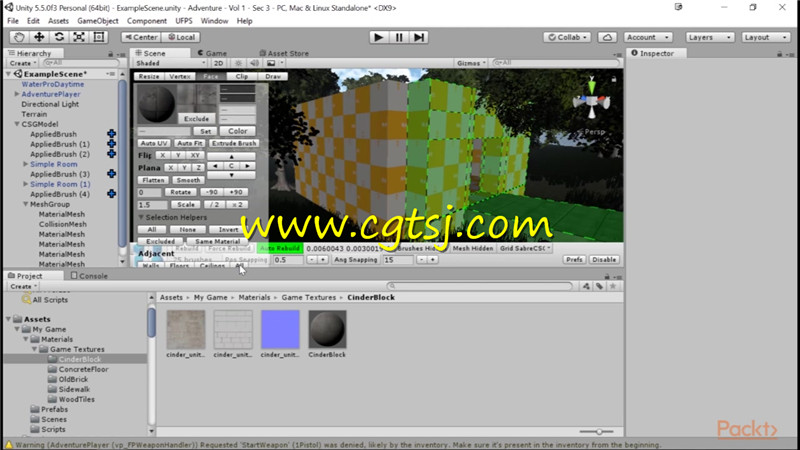Click the blue plus beside AppliedBrush (4)
Viewport: 800px width, 450px height.
(111, 193)
